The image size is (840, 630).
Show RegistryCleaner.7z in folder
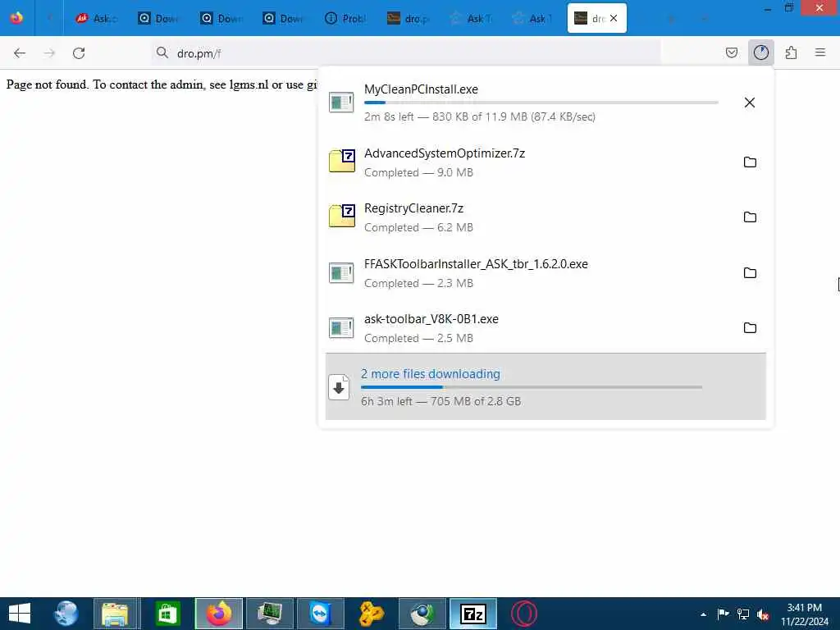(x=750, y=217)
